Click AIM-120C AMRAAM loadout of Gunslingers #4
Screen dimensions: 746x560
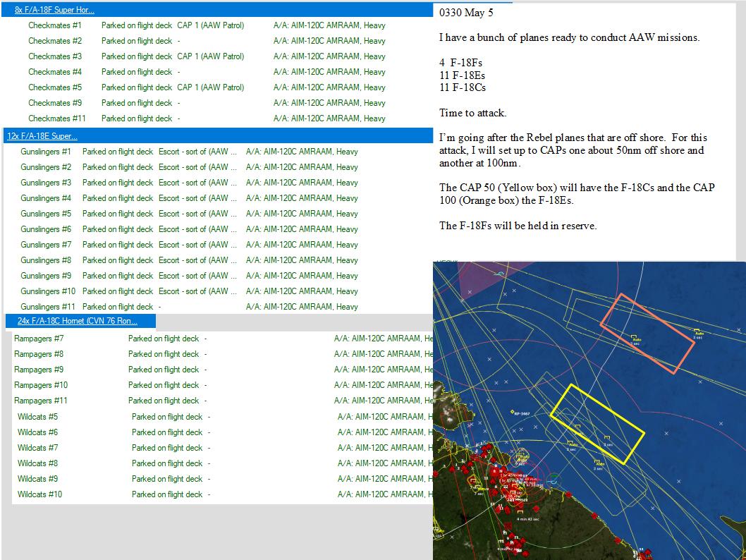pos(302,198)
